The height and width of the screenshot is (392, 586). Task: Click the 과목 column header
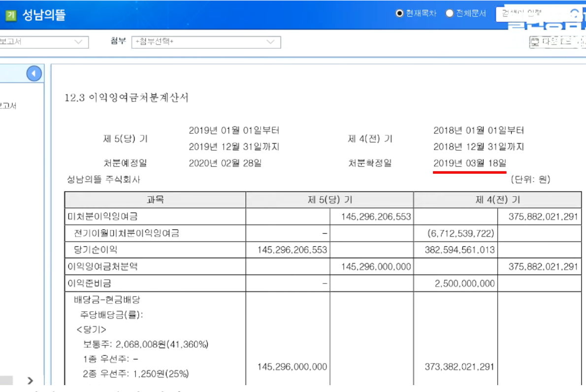(x=155, y=200)
